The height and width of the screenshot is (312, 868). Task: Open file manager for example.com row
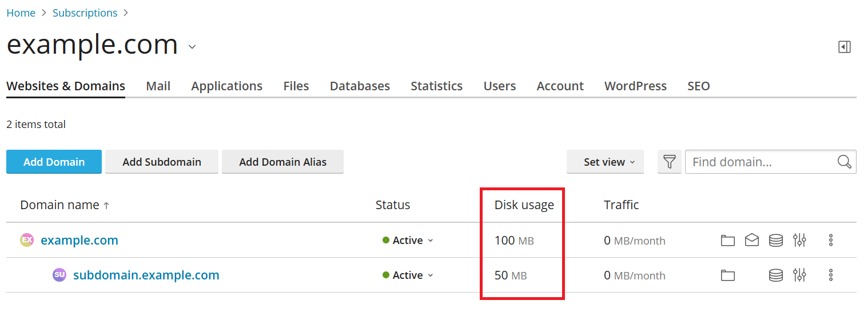727,241
